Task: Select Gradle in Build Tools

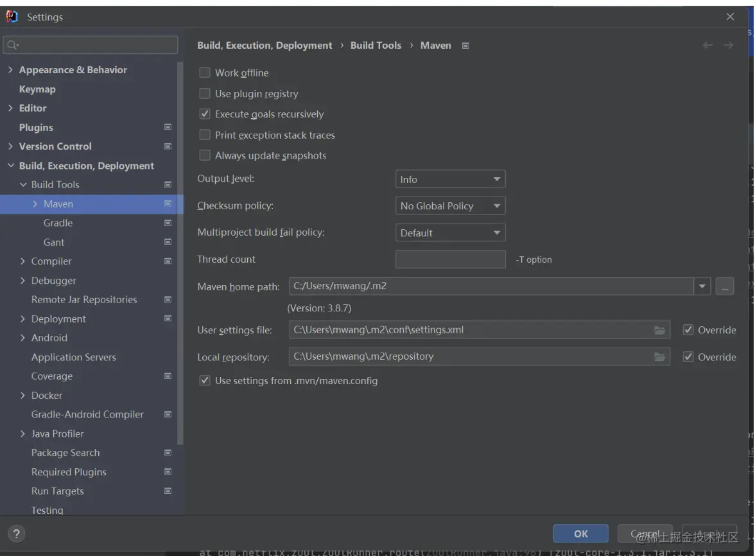Action: [x=58, y=223]
